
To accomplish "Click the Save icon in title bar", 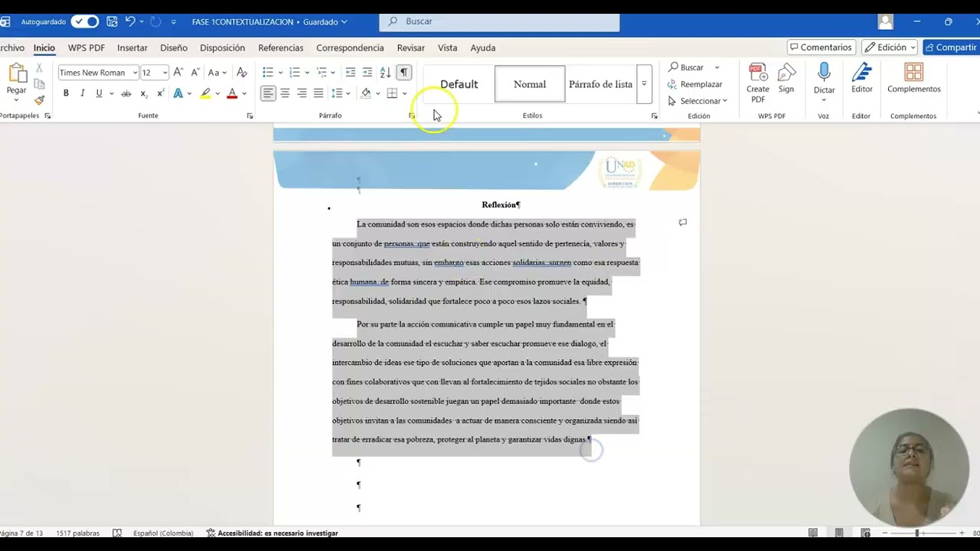I will coord(113,21).
